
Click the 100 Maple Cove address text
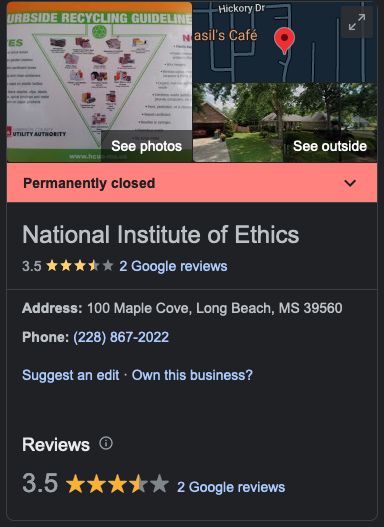(x=215, y=308)
